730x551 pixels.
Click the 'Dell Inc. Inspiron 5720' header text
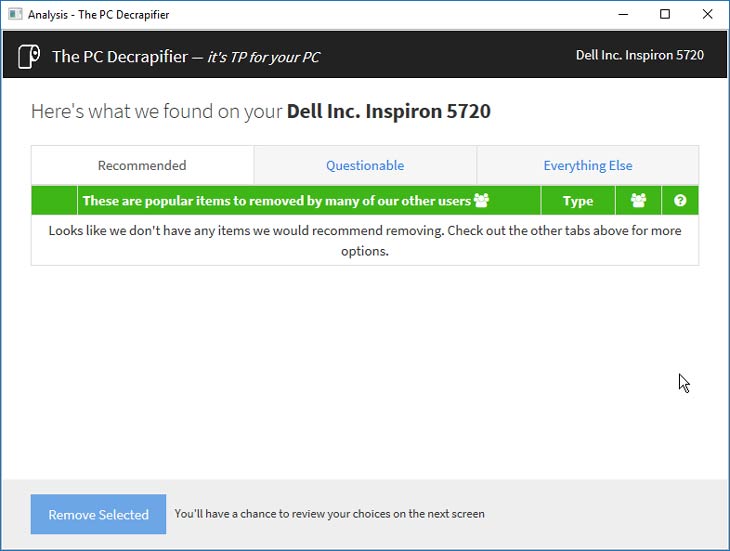coord(640,55)
